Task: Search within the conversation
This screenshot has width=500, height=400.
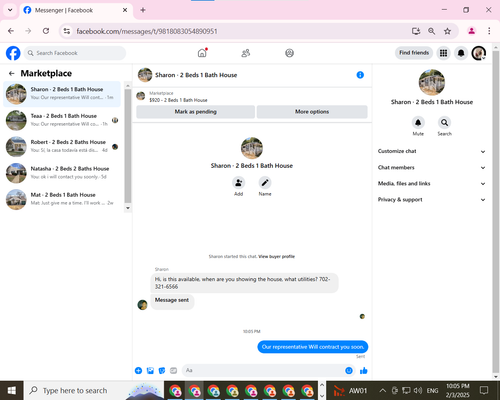Action: click(x=444, y=123)
